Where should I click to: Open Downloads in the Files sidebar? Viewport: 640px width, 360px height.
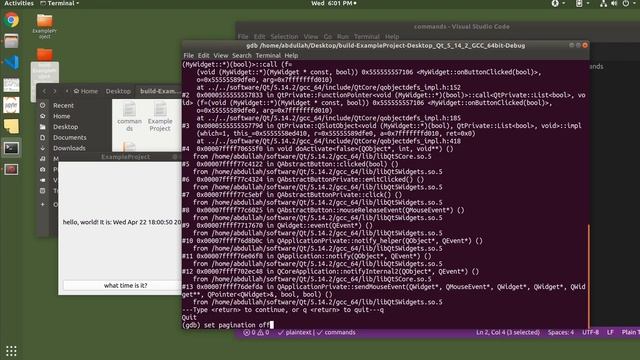point(69,148)
